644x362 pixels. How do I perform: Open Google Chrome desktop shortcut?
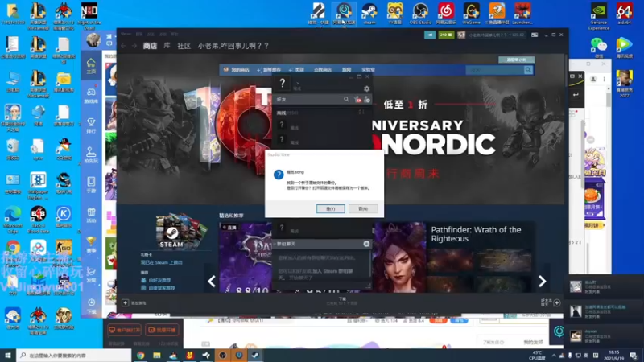[13, 253]
